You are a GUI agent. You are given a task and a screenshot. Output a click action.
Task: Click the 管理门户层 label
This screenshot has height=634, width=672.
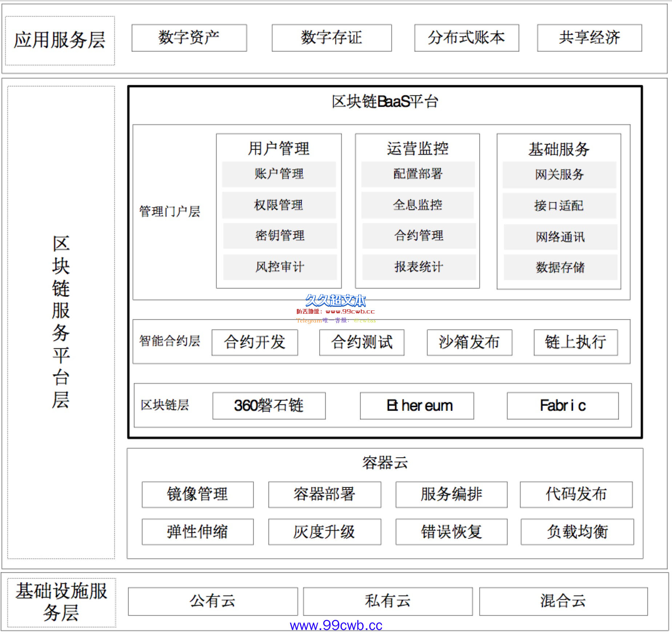tap(170, 212)
